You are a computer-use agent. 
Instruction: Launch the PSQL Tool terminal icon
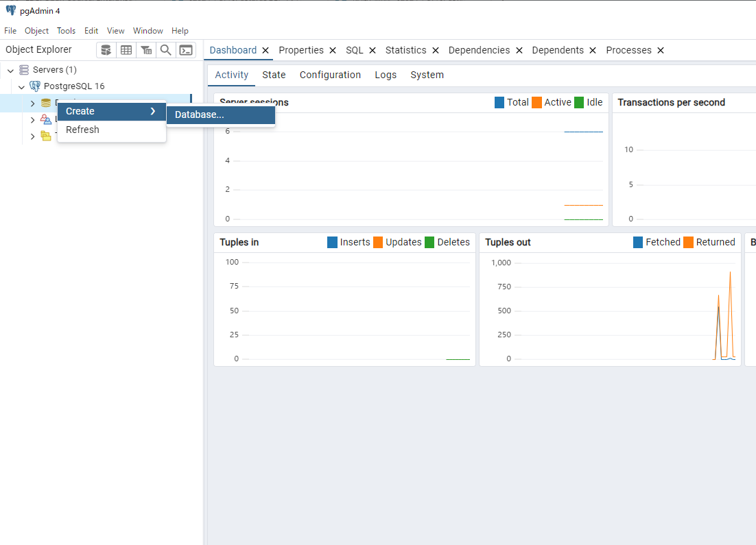pos(186,50)
